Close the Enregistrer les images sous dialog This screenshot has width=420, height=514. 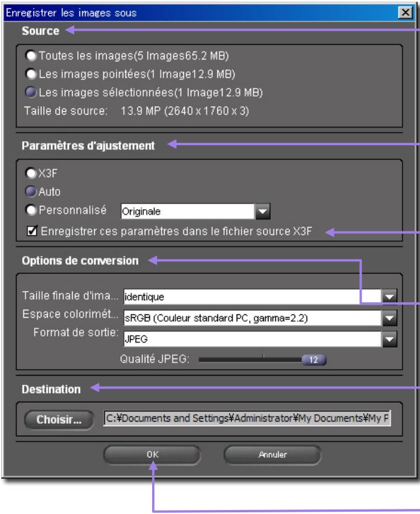point(405,12)
